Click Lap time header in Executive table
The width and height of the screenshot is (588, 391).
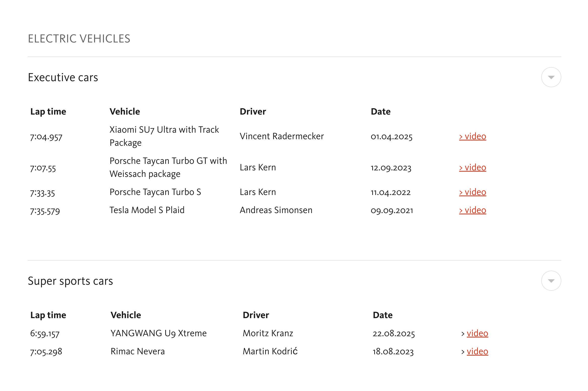[x=48, y=112]
